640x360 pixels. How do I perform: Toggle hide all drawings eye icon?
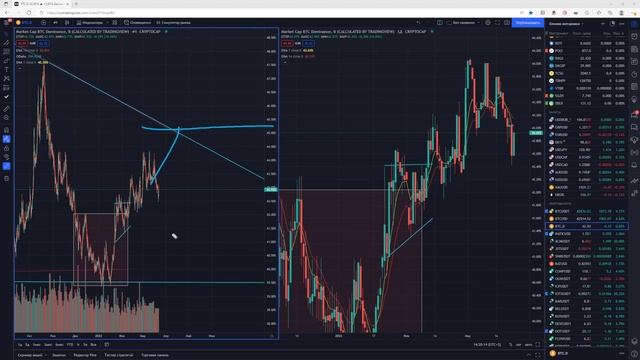[7, 157]
